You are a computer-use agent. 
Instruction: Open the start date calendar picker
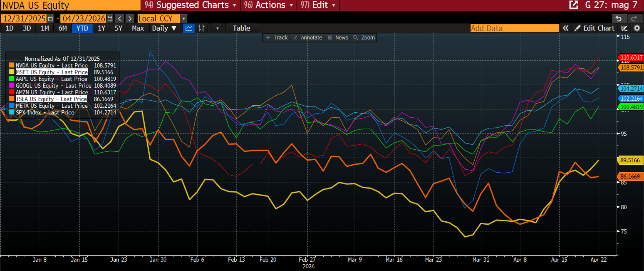[50, 18]
